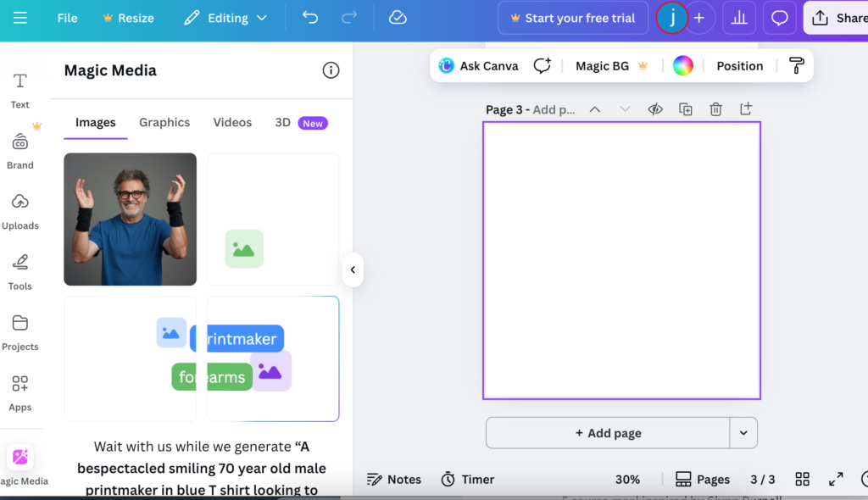Image resolution: width=868 pixels, height=500 pixels.
Task: Select the generated printmaker man image
Action: [x=130, y=219]
